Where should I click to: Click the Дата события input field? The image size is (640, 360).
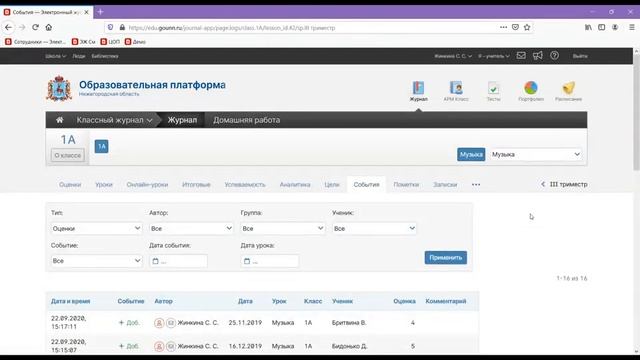(178, 261)
